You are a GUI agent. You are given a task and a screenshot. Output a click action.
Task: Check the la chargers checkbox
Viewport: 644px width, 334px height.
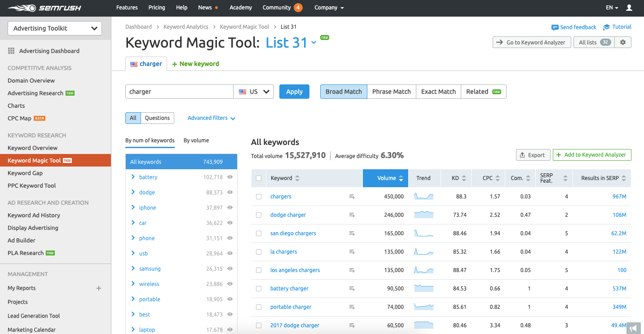click(259, 252)
